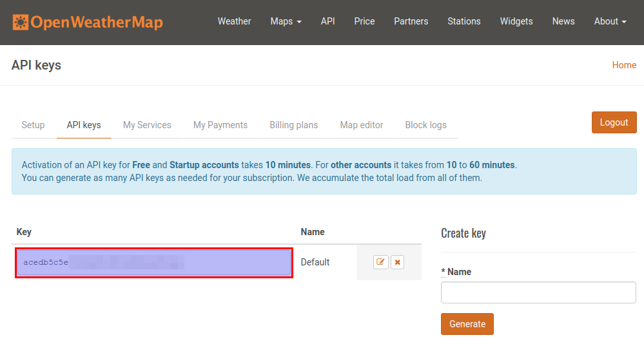
Task: Delete the Default API key
Action: click(397, 262)
